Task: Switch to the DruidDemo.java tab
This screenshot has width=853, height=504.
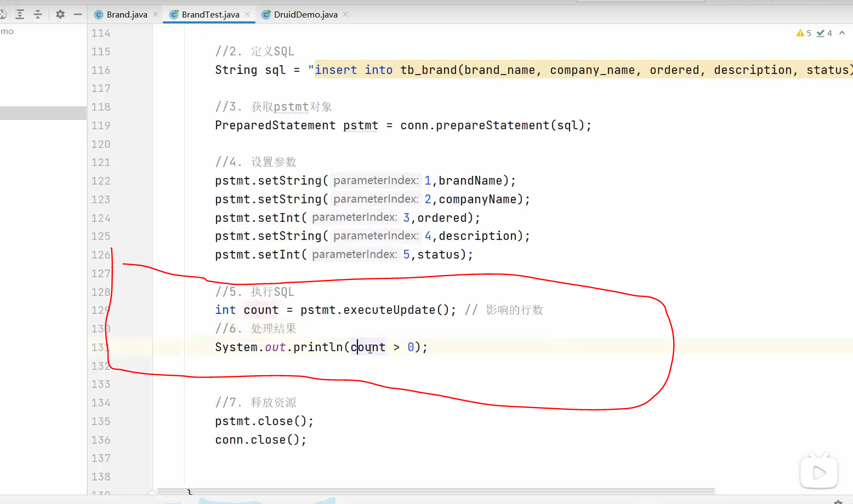Action: tap(305, 15)
